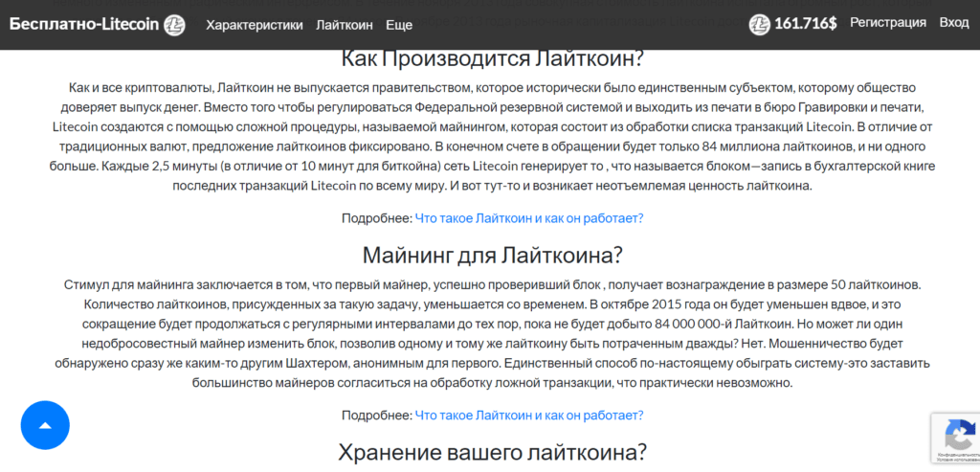Viewport: 980px width, 472px height.
Task: Click the heading Как Производится Лайткоин?
Action: 493,59
